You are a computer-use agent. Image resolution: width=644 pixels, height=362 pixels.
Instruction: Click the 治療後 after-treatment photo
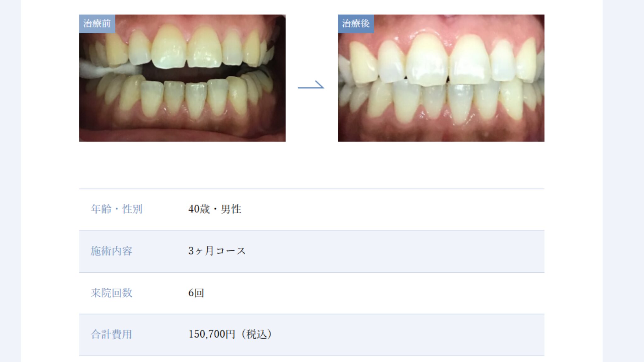(x=441, y=78)
